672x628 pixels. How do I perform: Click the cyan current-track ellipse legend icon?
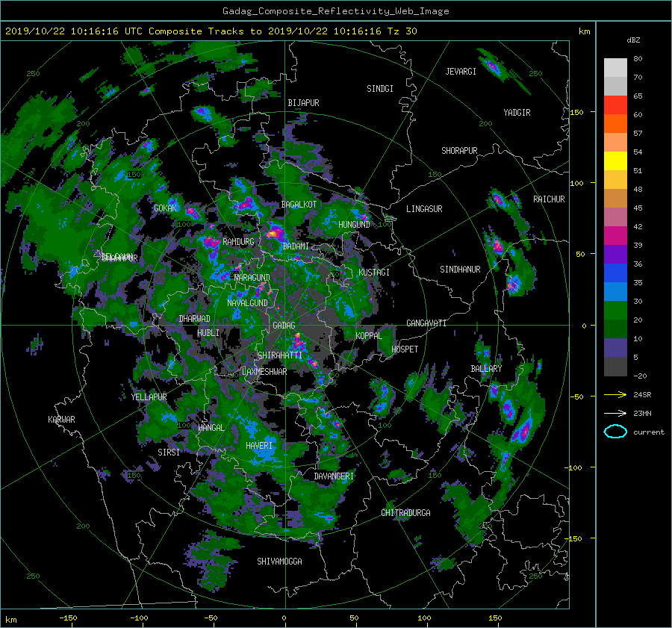(x=615, y=432)
